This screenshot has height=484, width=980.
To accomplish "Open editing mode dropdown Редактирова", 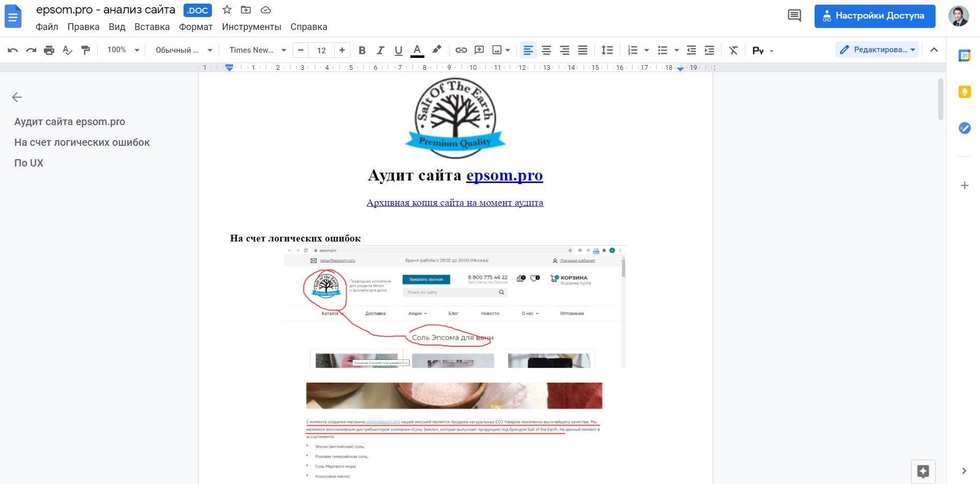I will pyautogui.click(x=877, y=50).
